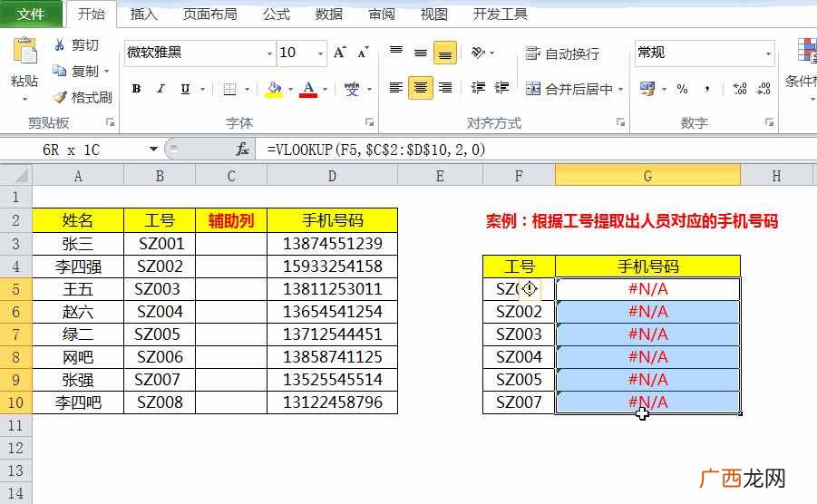Open the font size dropdown

[x=320, y=53]
